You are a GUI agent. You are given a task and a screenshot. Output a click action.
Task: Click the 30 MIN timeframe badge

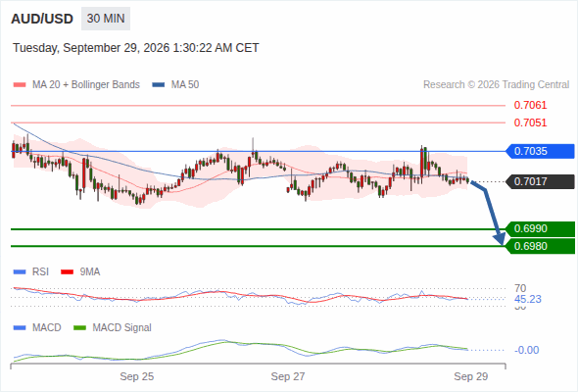click(x=106, y=19)
